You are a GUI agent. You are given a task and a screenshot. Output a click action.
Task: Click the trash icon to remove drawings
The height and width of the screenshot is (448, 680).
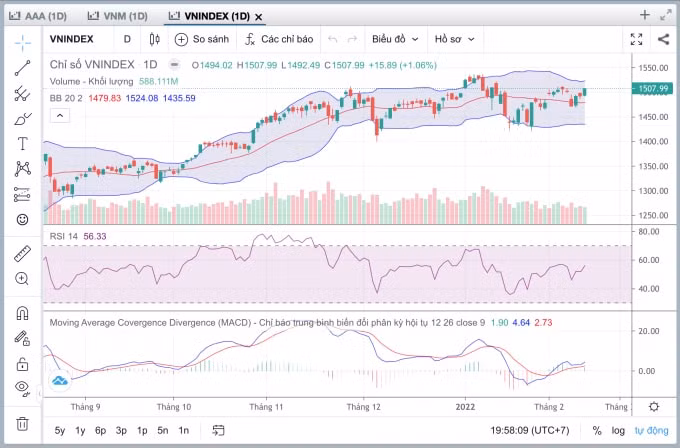(x=23, y=423)
